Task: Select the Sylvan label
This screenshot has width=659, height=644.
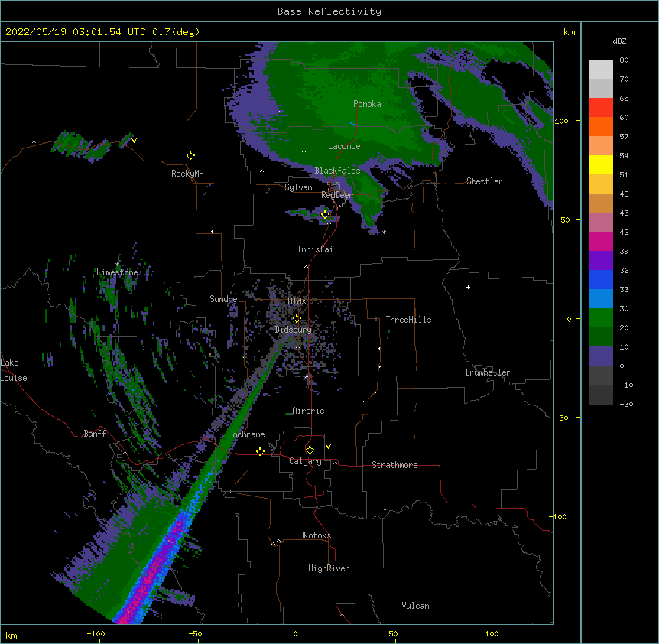Action: (298, 187)
